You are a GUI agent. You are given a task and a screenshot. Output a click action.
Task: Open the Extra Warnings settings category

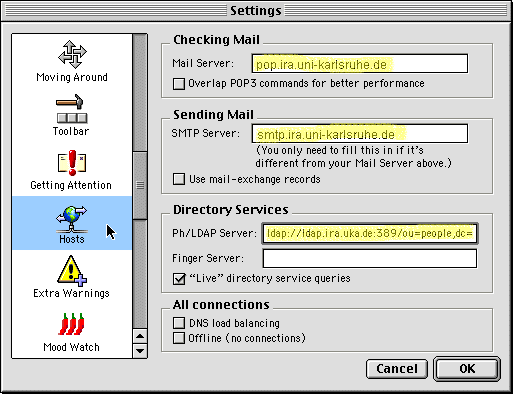point(72,277)
